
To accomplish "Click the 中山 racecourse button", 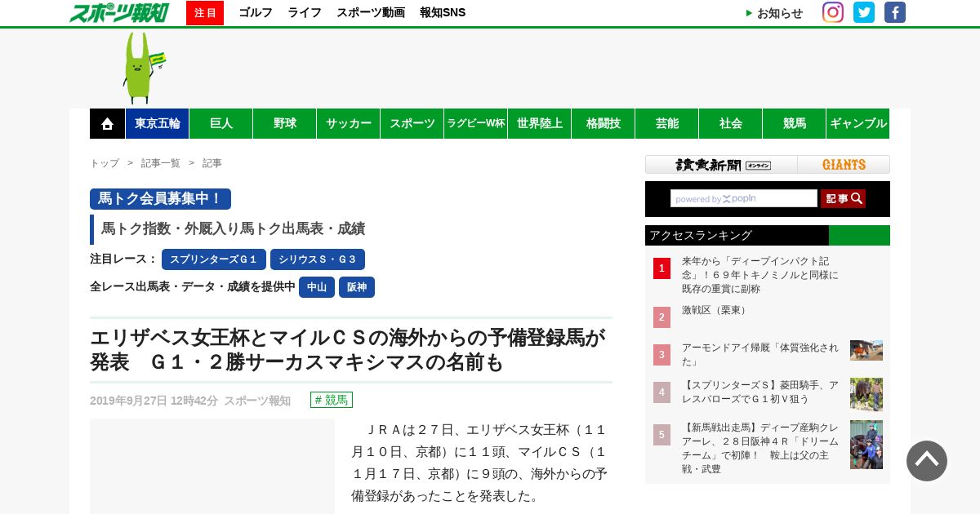I will point(317,287).
